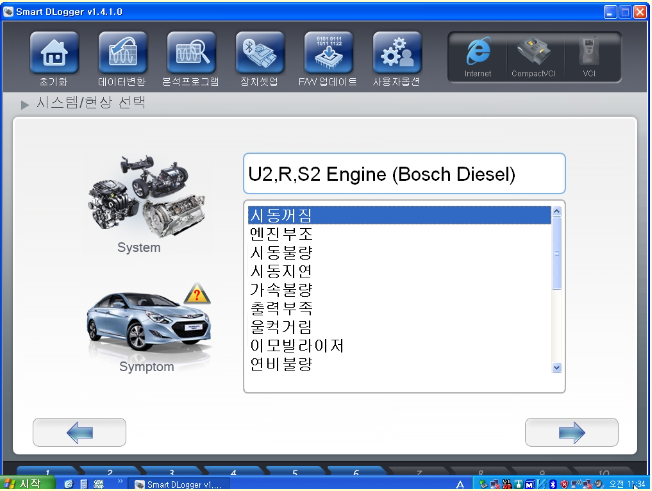Viewport: 652px width, 491px height.
Task: Click the U2,R,S2 Engine system field
Action: pyautogui.click(x=404, y=173)
